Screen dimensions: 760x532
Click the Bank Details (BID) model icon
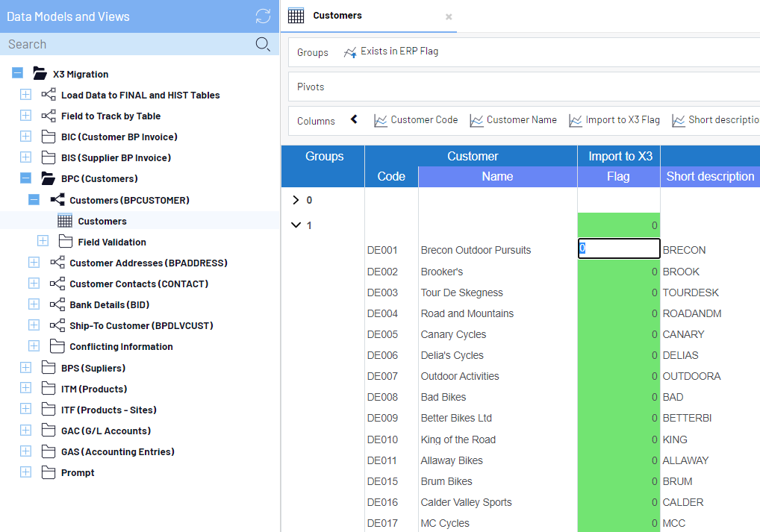click(x=57, y=304)
